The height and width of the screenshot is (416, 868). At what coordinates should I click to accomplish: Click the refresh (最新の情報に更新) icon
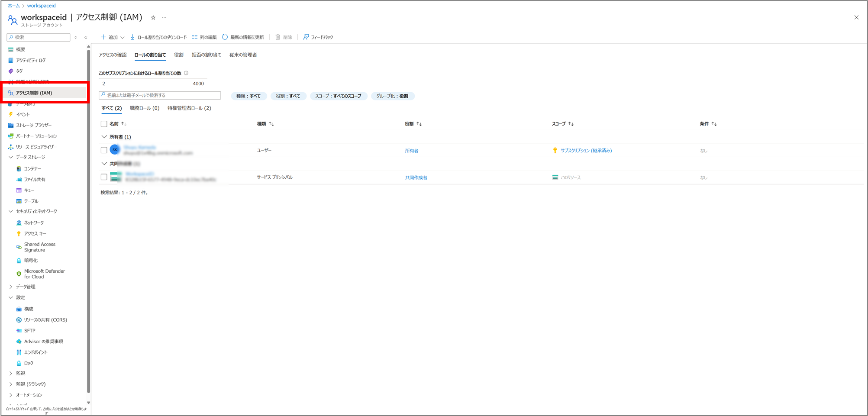point(225,37)
